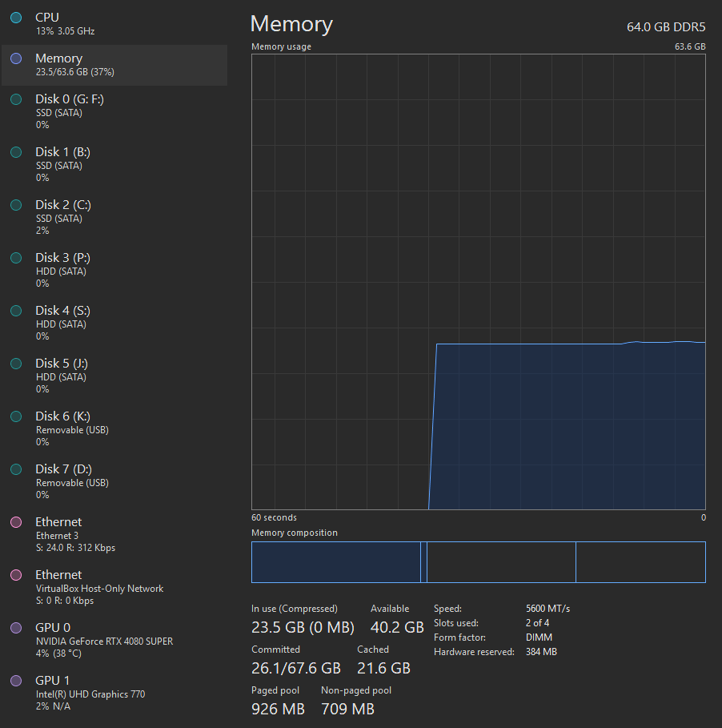Click the Disk 7 (D:) circle icon

[x=16, y=469]
